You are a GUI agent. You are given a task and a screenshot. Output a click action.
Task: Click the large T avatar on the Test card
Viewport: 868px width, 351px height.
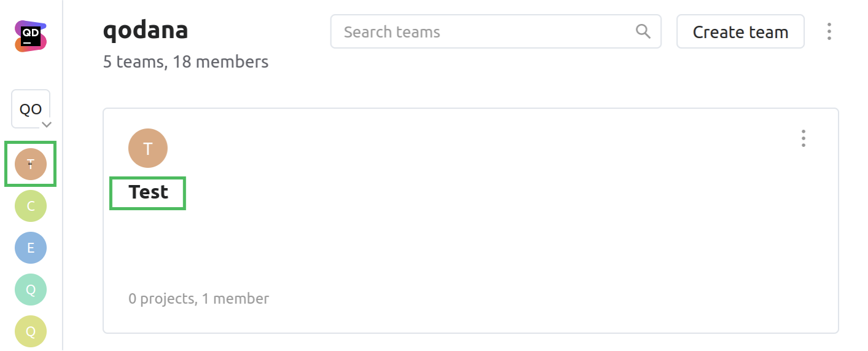(x=148, y=148)
